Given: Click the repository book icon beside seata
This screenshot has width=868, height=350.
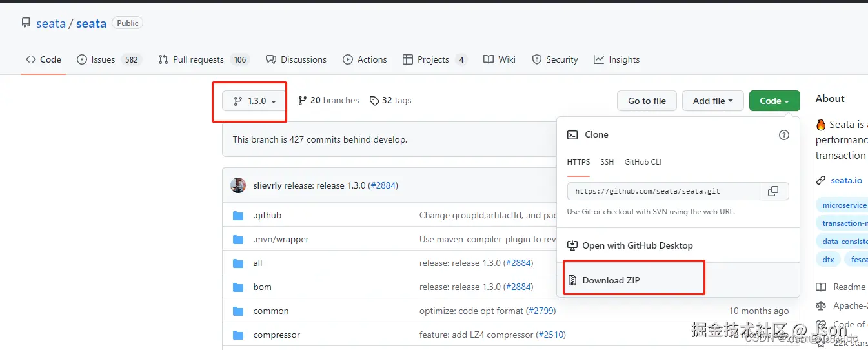Looking at the screenshot, I should click(x=26, y=23).
